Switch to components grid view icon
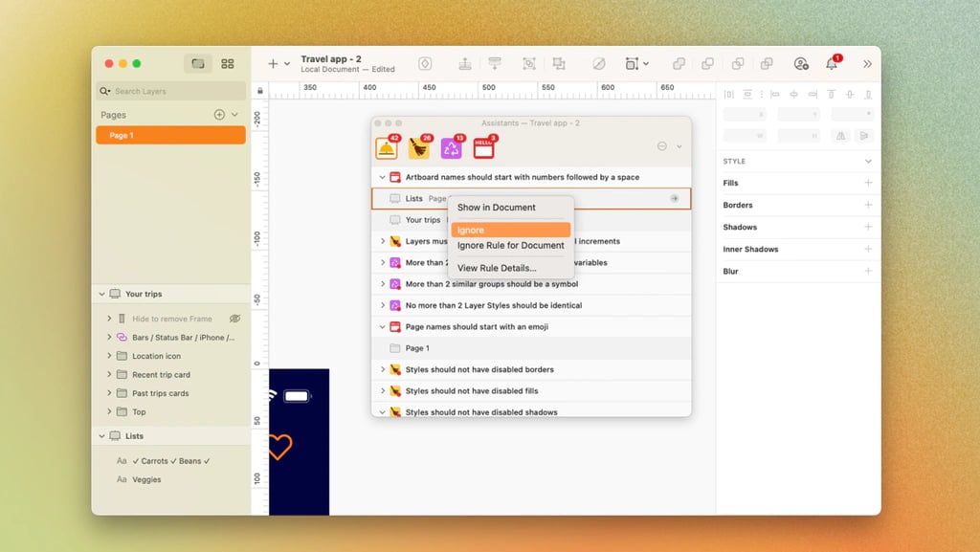Screen dimensions: 980x552 [x=227, y=64]
